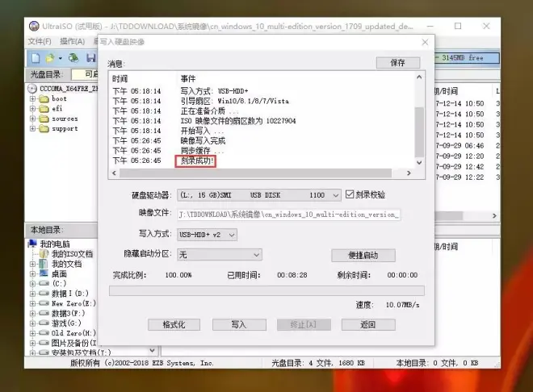The height and width of the screenshot is (392, 533).
Task: Expand the 桌面 node
Action: click(32, 273)
